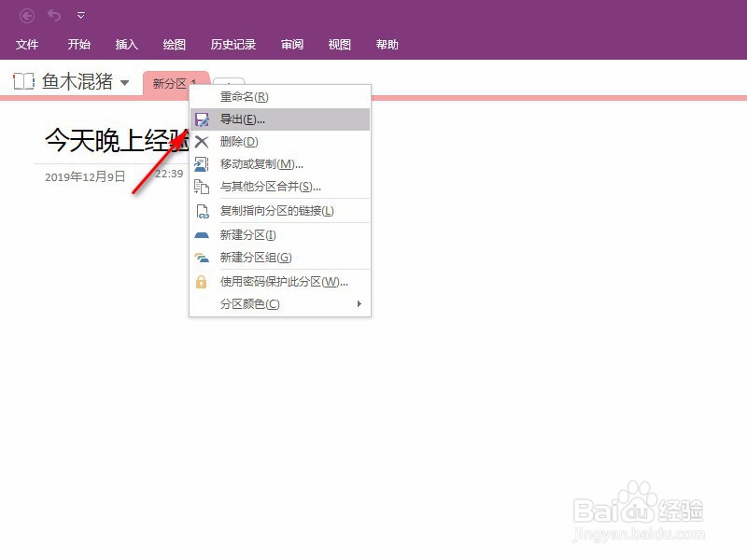Switch to the 帮助 ribbon tab
The image size is (747, 560).
pyautogui.click(x=387, y=45)
